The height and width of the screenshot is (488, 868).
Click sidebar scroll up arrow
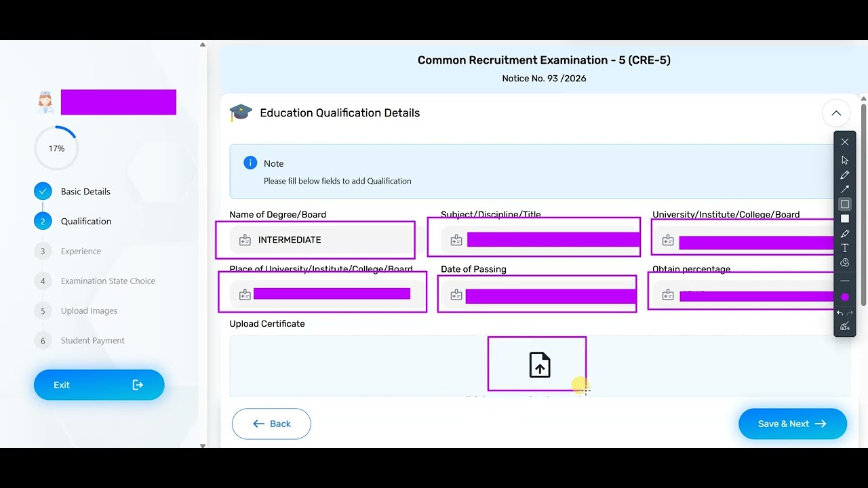point(202,45)
